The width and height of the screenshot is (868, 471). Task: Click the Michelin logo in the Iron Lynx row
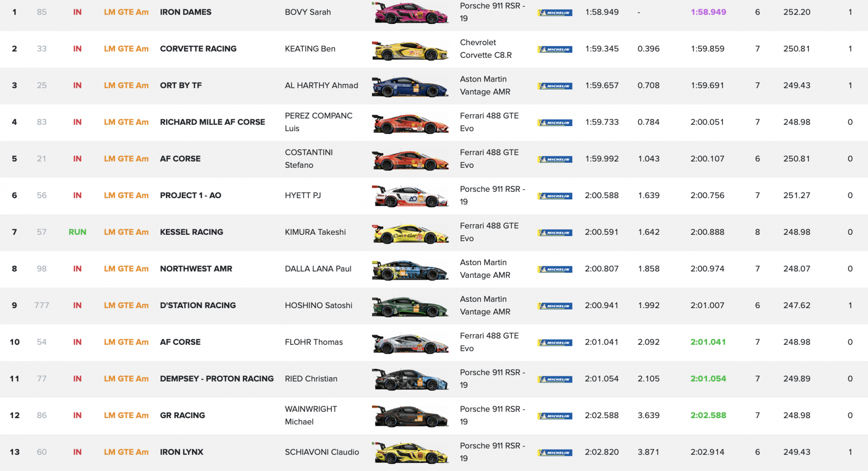coord(555,452)
